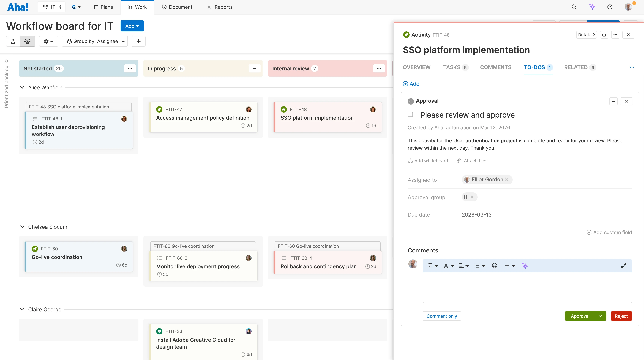
Task: Toggle the single-person board view
Action: coord(13,41)
